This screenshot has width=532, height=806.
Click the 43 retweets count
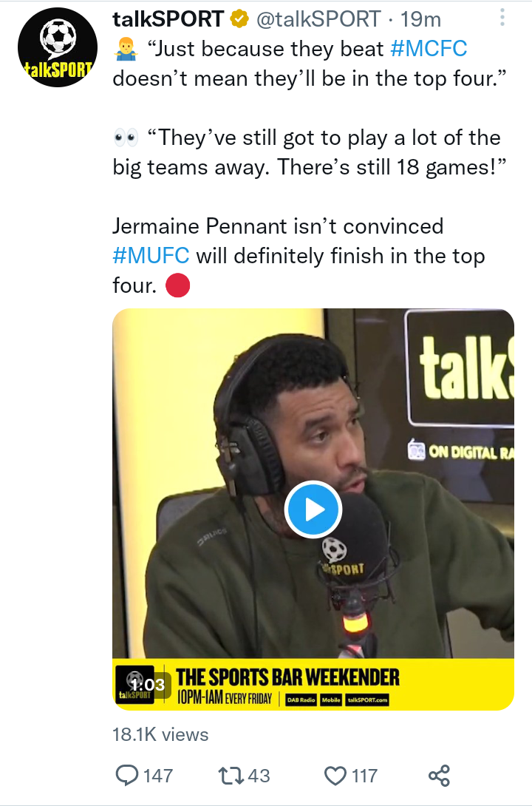tap(259, 775)
